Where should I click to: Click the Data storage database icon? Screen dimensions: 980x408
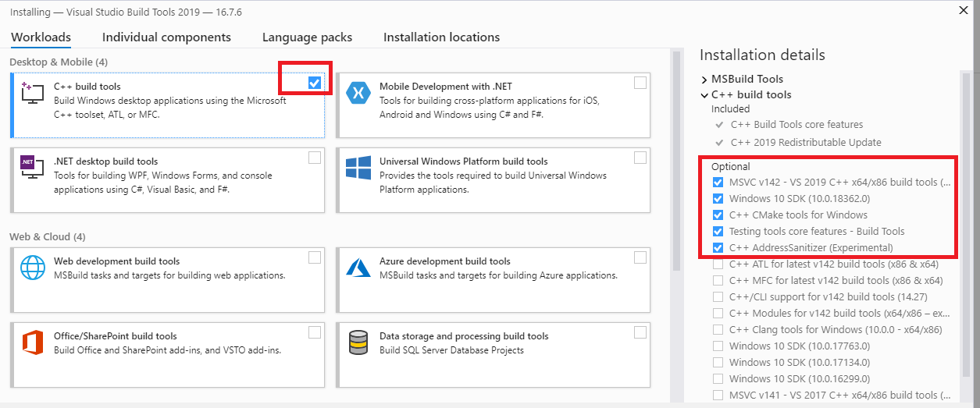coord(358,342)
